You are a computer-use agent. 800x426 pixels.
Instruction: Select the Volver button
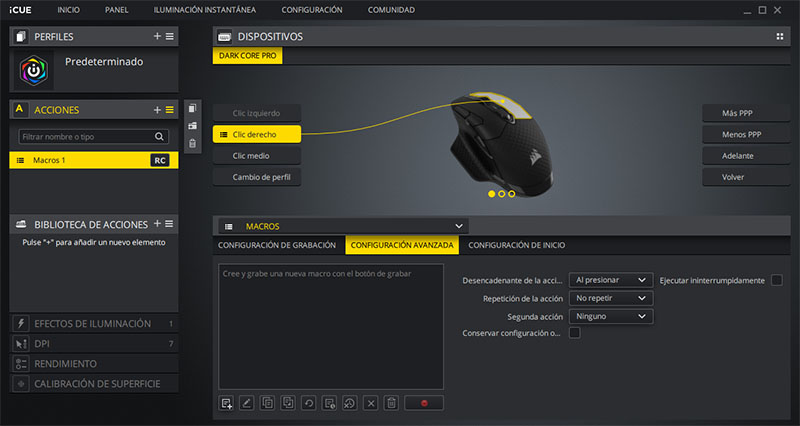(x=746, y=177)
